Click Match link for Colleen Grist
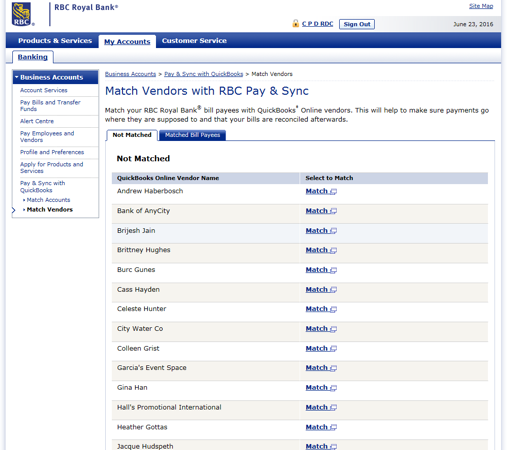 (x=317, y=348)
